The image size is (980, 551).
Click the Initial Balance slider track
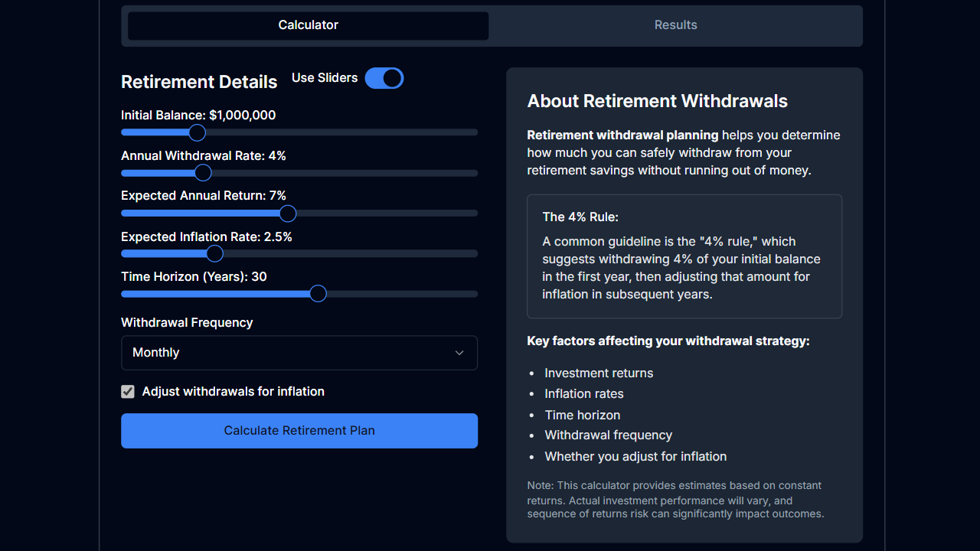[345, 132]
